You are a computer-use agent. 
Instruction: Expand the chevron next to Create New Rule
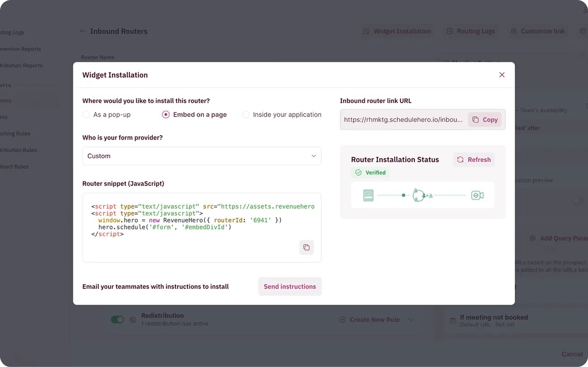(411, 320)
